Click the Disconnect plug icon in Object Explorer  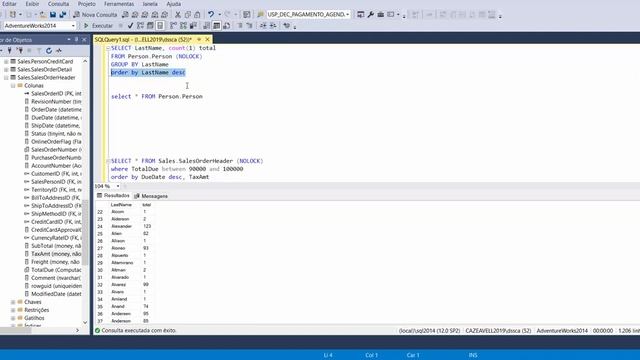(x=20, y=51)
